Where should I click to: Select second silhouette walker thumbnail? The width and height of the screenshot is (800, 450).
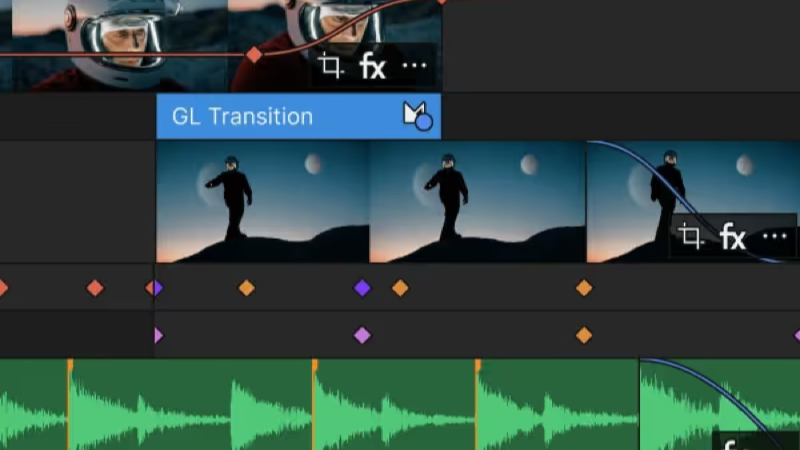[x=478, y=202]
